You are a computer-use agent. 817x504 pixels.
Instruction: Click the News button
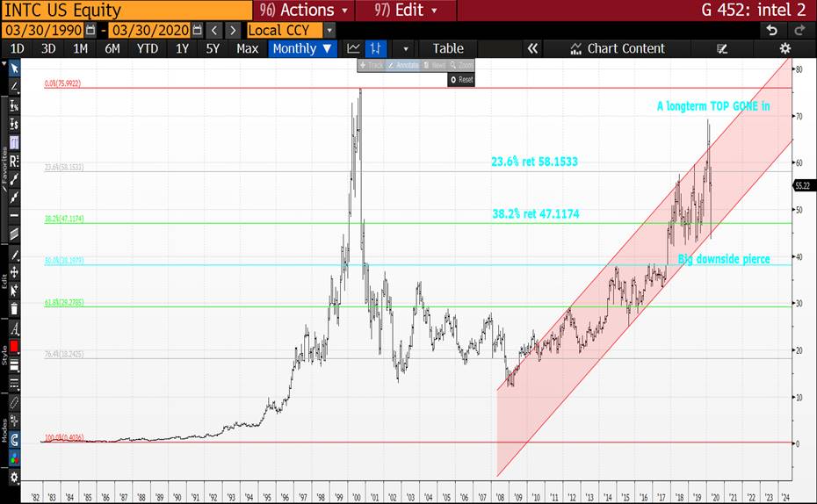[x=434, y=65]
